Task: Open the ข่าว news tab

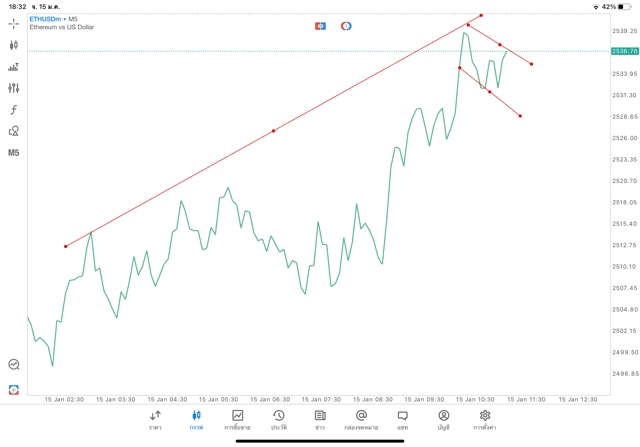Action: [319, 419]
